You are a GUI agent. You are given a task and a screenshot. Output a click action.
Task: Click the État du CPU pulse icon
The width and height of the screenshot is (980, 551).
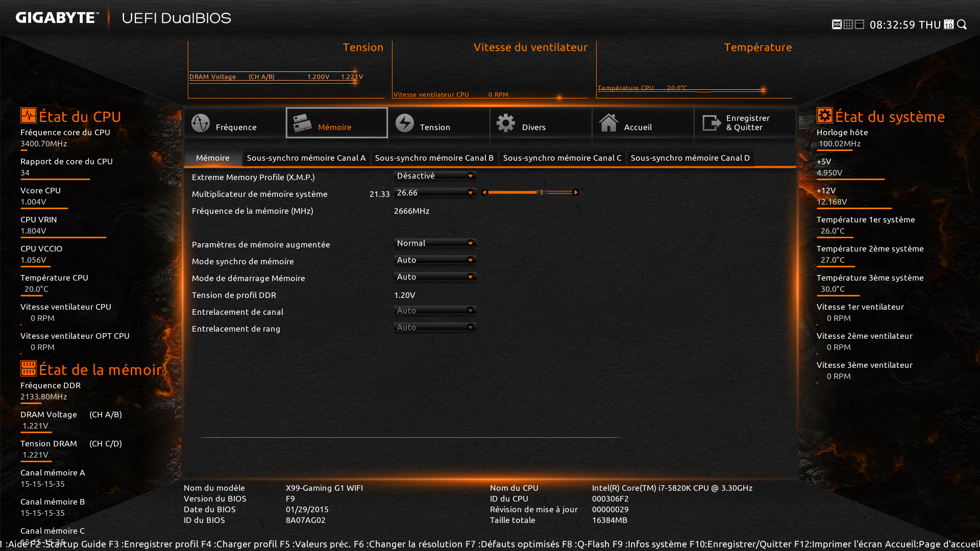point(29,115)
